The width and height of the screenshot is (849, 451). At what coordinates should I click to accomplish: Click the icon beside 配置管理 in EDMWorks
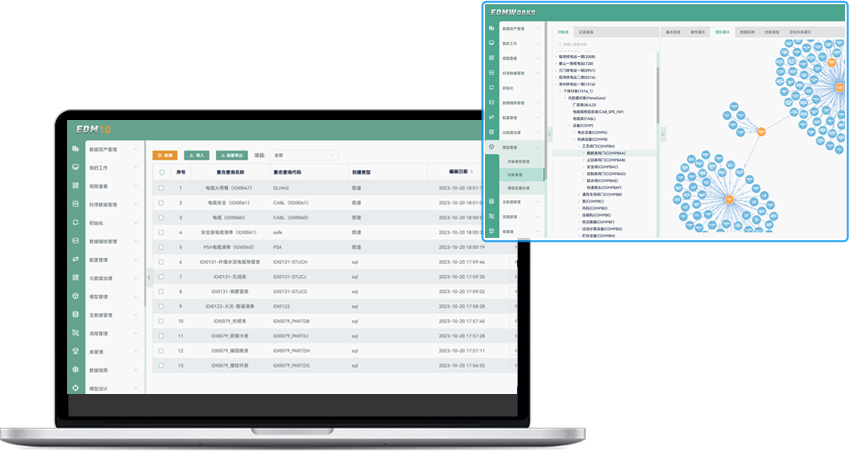491,117
